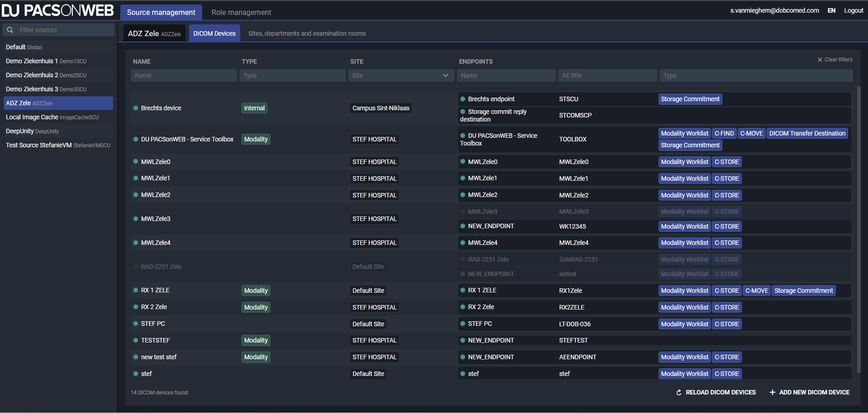
Task: Click the device Type filter field
Action: (292, 75)
